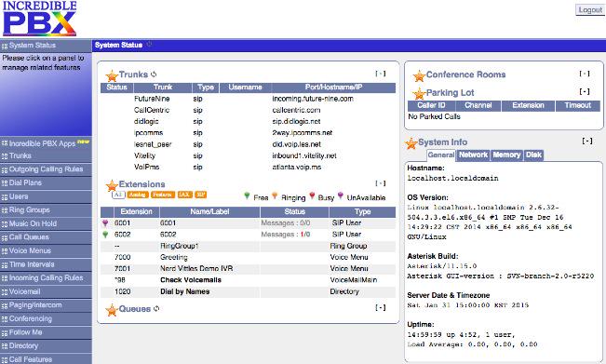Click the grip icon beside Trunks sidebar item

[x=5, y=156]
